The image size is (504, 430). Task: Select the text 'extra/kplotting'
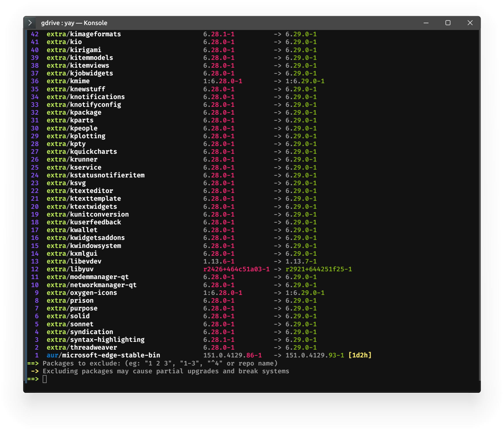76,136
